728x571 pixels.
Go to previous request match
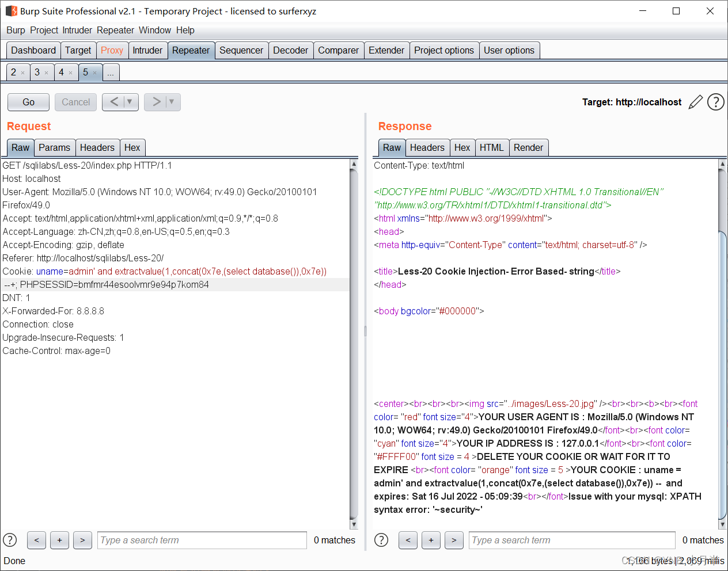[x=36, y=540]
